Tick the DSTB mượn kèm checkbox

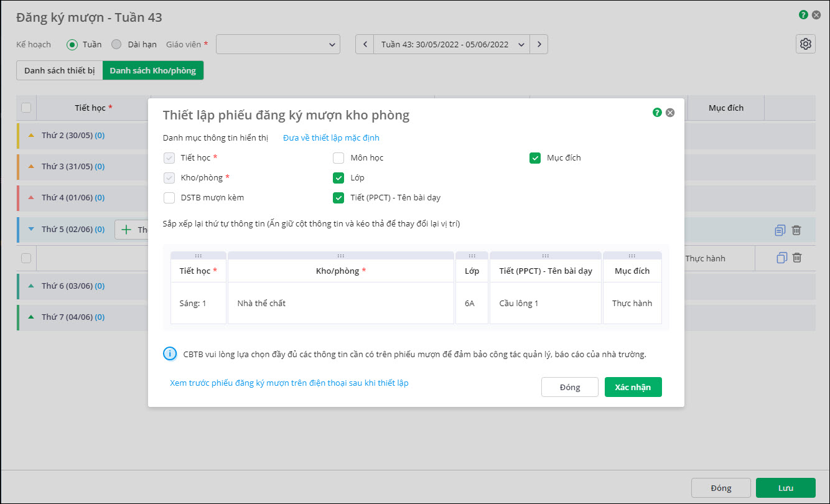coord(169,198)
